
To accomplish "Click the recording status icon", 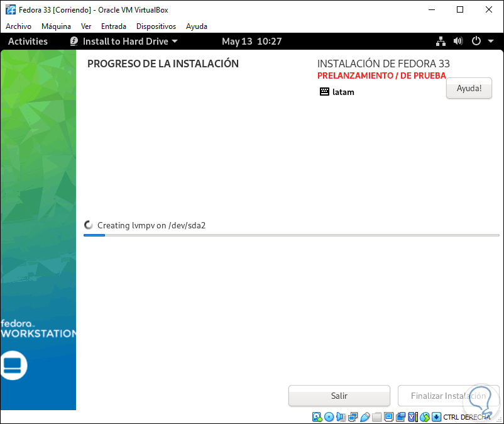I will point(400,417).
